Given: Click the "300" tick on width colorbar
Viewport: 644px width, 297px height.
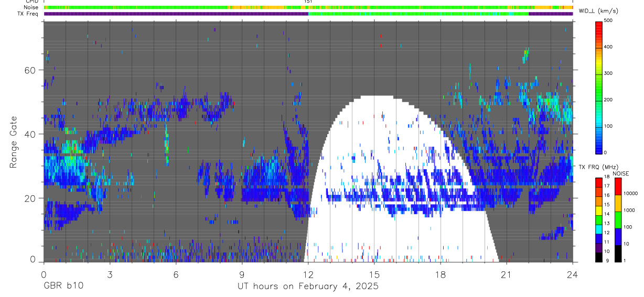Looking at the screenshot, I should pyautogui.click(x=608, y=73).
